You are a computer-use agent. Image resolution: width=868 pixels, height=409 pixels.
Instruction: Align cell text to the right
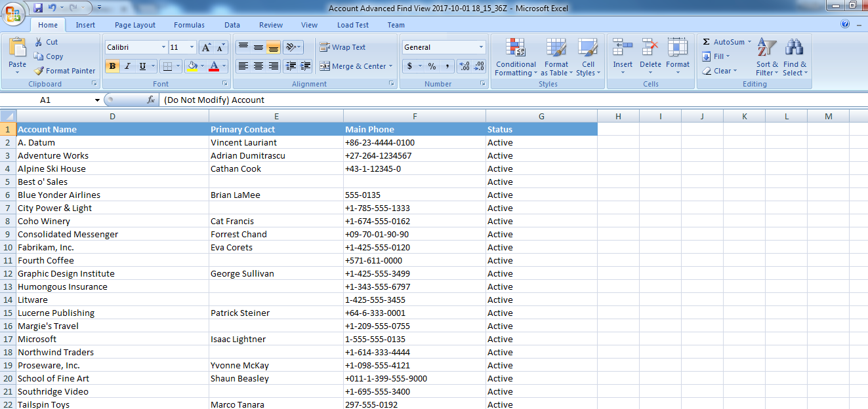point(274,66)
